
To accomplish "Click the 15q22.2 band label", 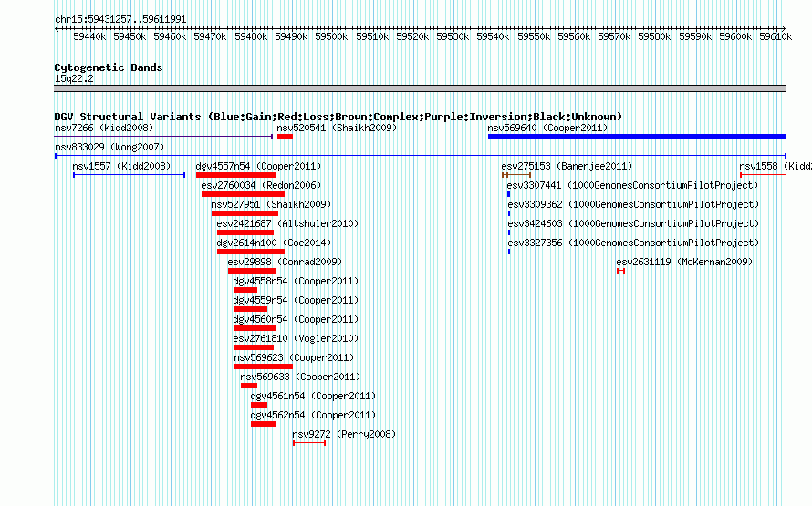I will coord(74,78).
